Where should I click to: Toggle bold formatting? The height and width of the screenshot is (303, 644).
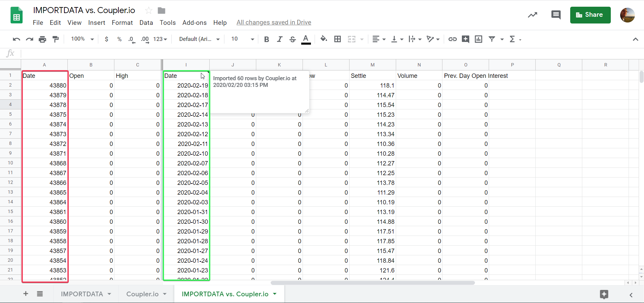(267, 39)
